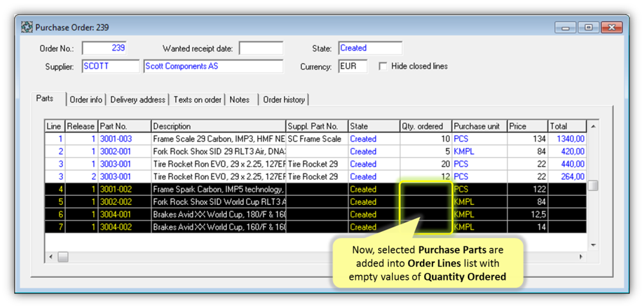Click the vertical scrollbar up arrow

pyautogui.click(x=593, y=126)
